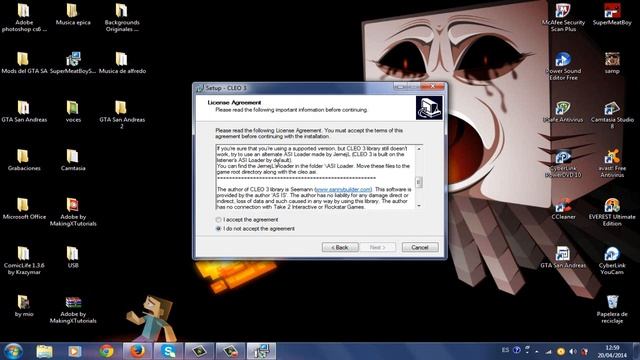Open the Musica de alfredo folder
The width and height of the screenshot is (640, 360).
click(122, 62)
